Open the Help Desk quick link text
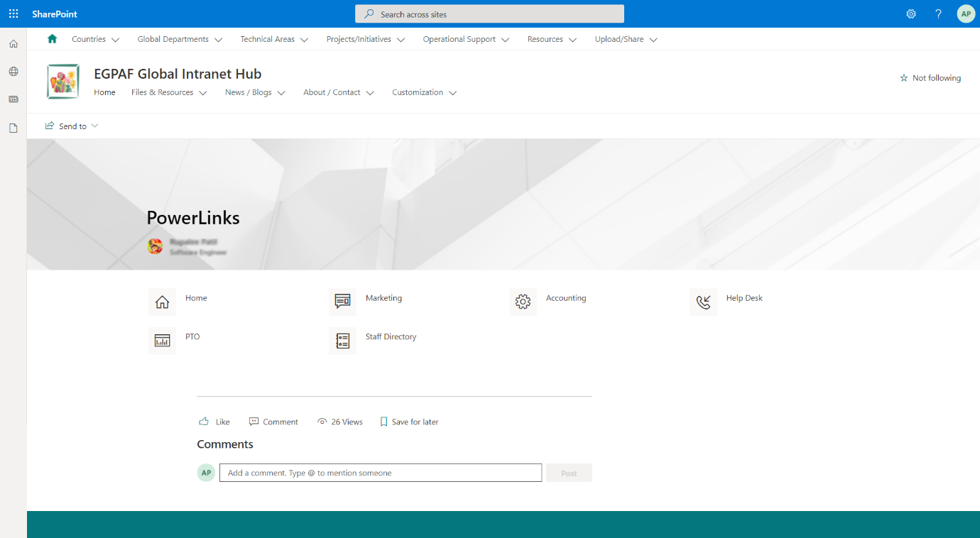The image size is (980, 538). click(744, 298)
